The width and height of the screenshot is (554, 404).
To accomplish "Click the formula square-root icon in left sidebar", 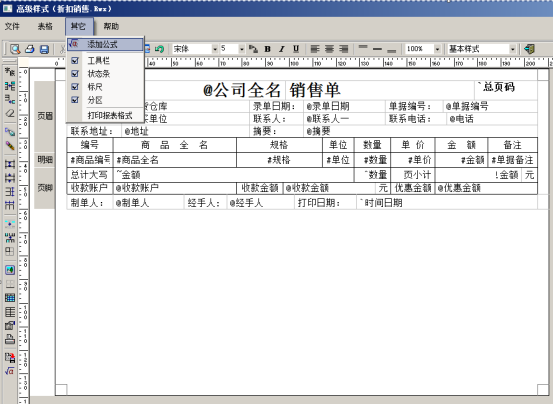I will coord(10,371).
